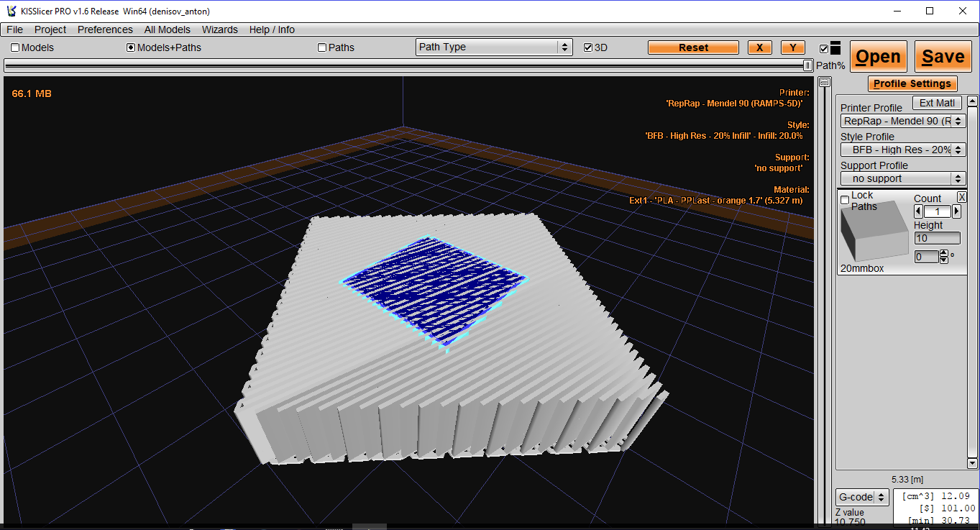Toggle the 3D view checkbox
The image size is (980, 530).
coord(588,48)
